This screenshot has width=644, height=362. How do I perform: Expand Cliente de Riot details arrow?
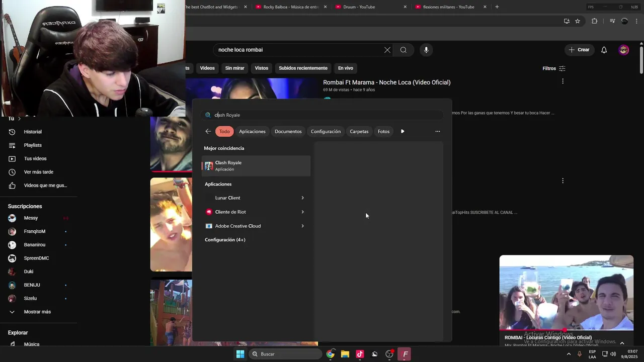tap(302, 212)
